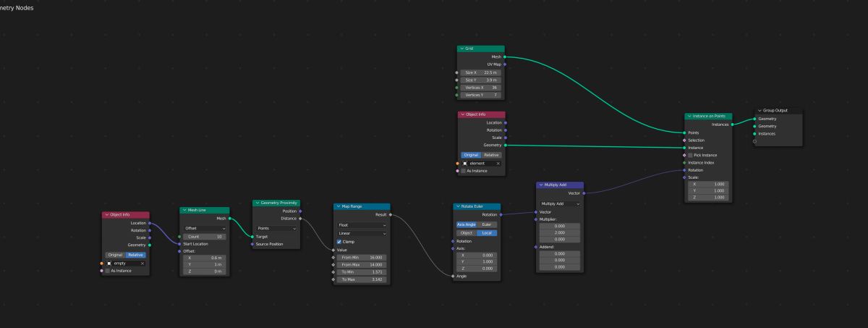This screenshot has height=328, width=868.
Task: Click Mesh Line's Start Location input socket
Action: [x=179, y=244]
